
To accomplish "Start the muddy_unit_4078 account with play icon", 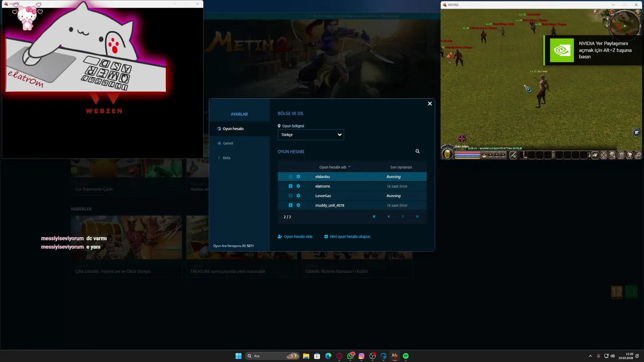I will (290, 205).
